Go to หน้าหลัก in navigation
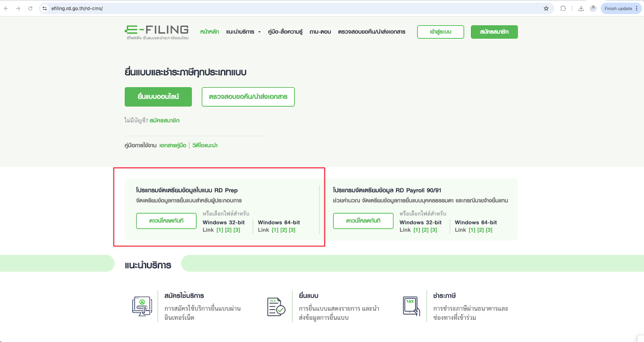Image resolution: width=644 pixels, height=342 pixels. (209, 32)
